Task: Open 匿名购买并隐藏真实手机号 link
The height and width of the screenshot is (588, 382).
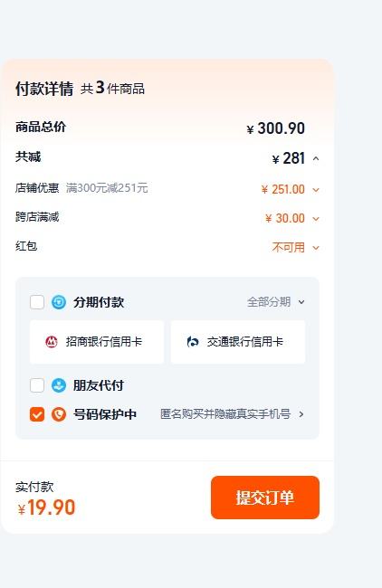Action: [225, 414]
